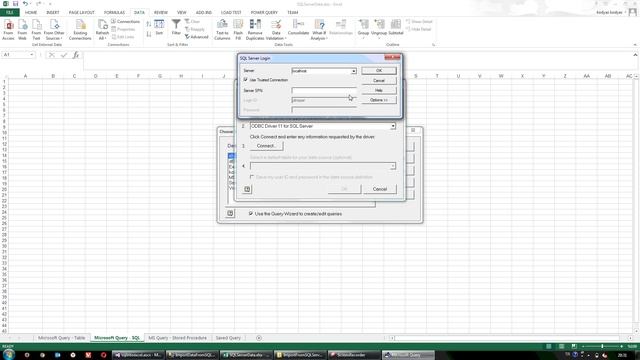
Task: Click the Advanced filter item
Action: pyautogui.click(x=197, y=37)
